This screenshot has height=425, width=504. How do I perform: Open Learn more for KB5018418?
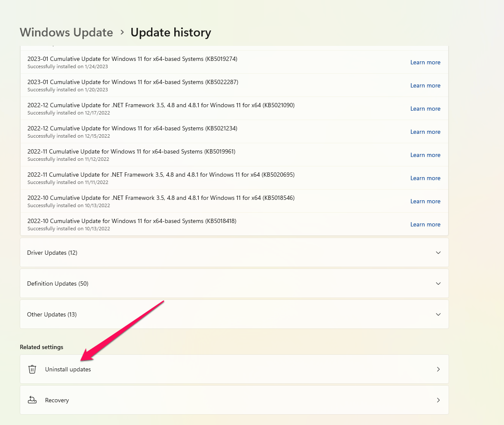[x=425, y=224]
